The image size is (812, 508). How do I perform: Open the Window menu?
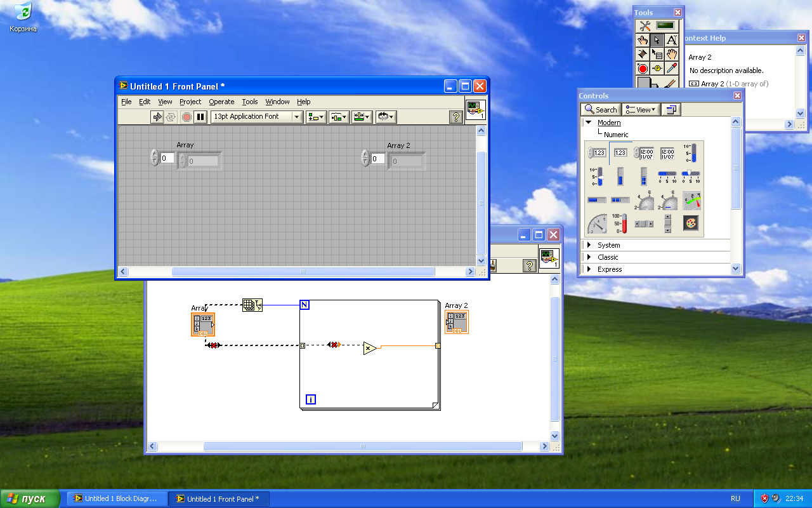point(277,102)
